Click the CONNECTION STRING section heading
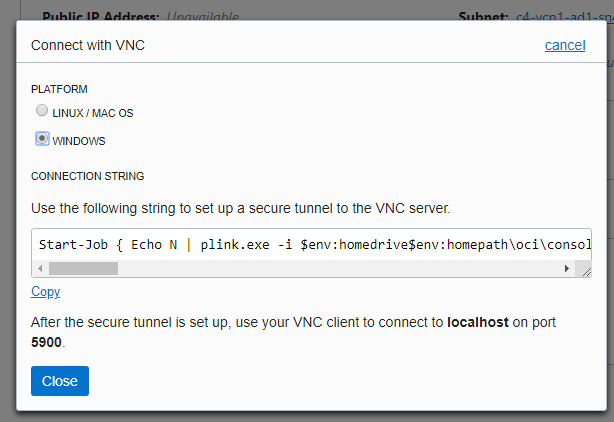Image resolution: width=614 pixels, height=422 pixels. point(88,176)
